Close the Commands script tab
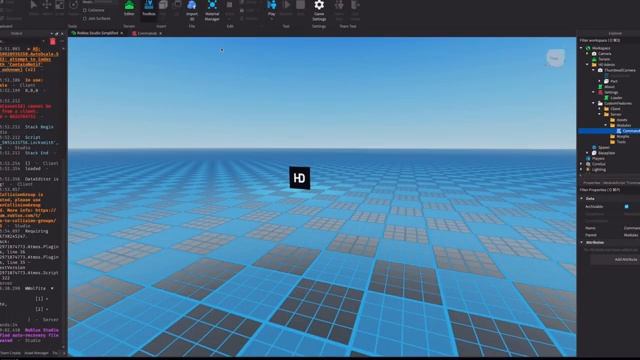 [x=160, y=33]
